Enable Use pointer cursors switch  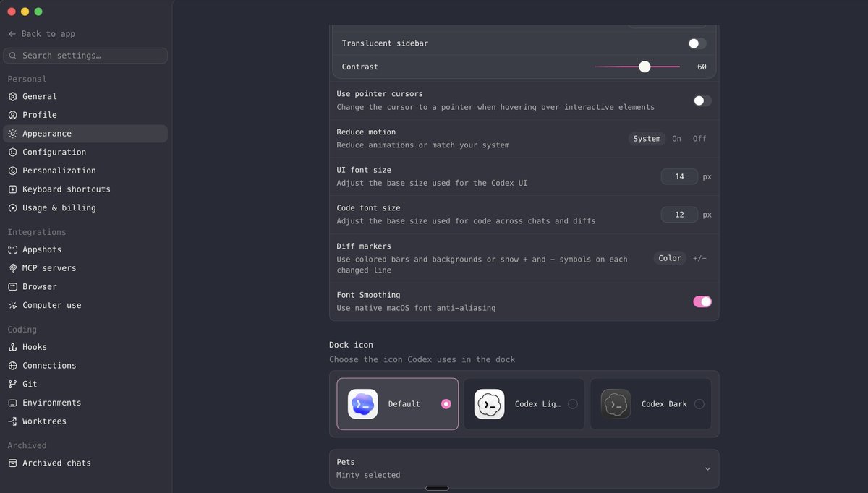702,100
